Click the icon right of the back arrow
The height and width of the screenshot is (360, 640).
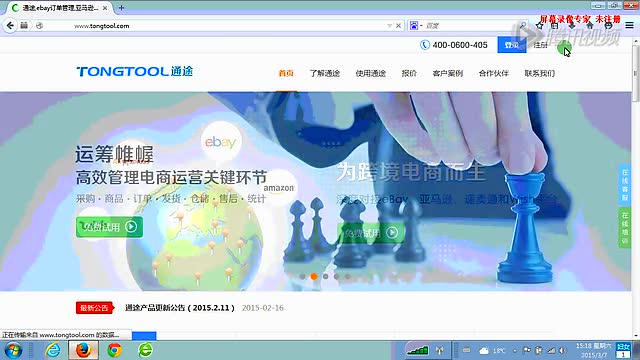24,26
